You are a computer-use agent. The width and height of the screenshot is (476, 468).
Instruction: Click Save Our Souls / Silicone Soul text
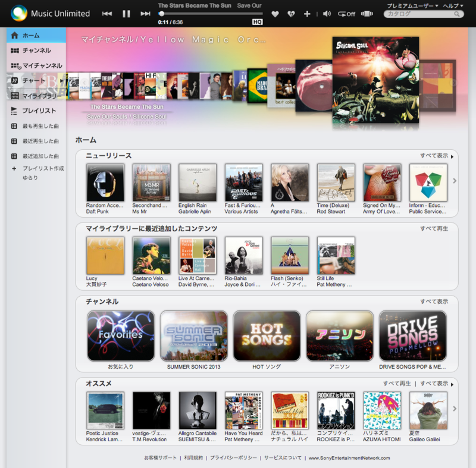pyautogui.click(x=127, y=117)
